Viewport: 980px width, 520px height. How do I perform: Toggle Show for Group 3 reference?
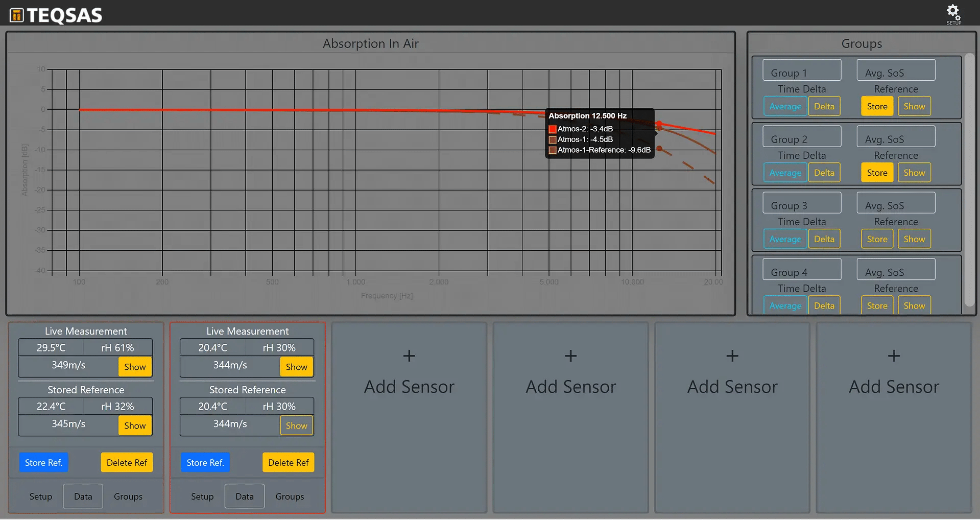(914, 239)
